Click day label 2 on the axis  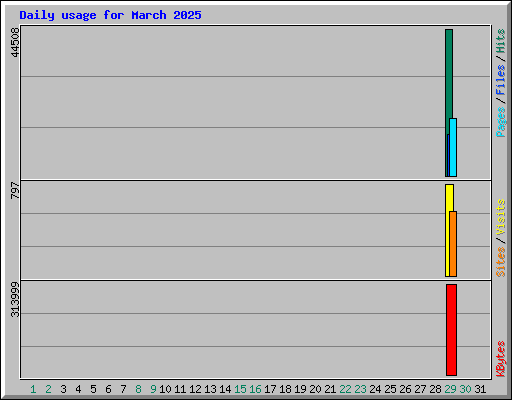(48, 389)
